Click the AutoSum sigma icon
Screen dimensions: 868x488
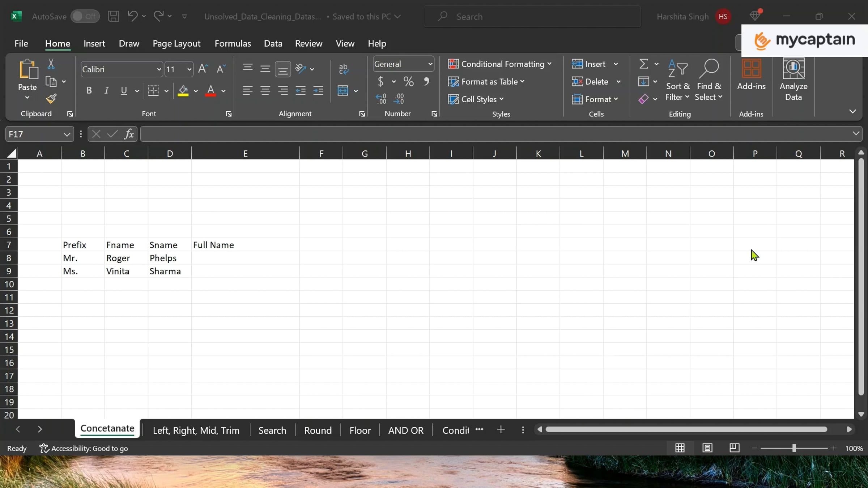pyautogui.click(x=643, y=64)
